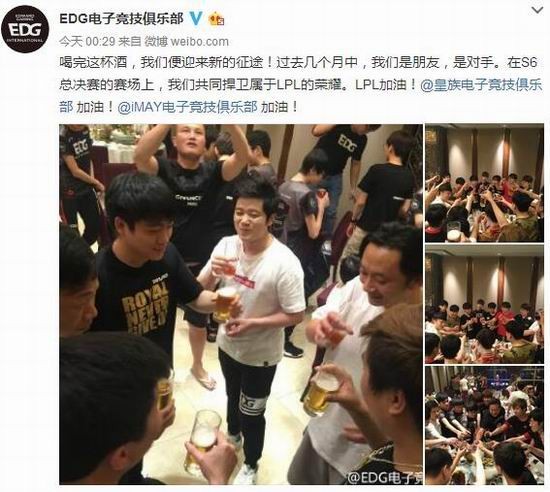The image size is (550, 492).
Task: Click the blue verified V badge
Action: coord(196,18)
